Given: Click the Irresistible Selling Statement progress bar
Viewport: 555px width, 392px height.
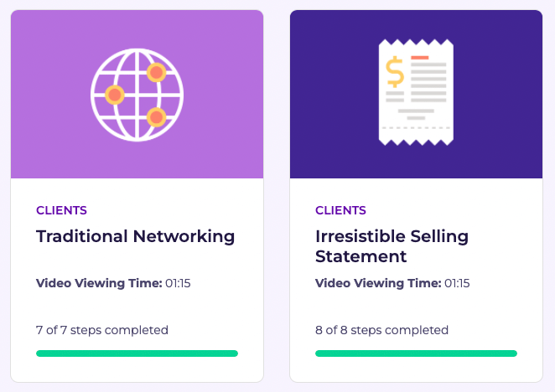Looking at the screenshot, I should point(416,353).
